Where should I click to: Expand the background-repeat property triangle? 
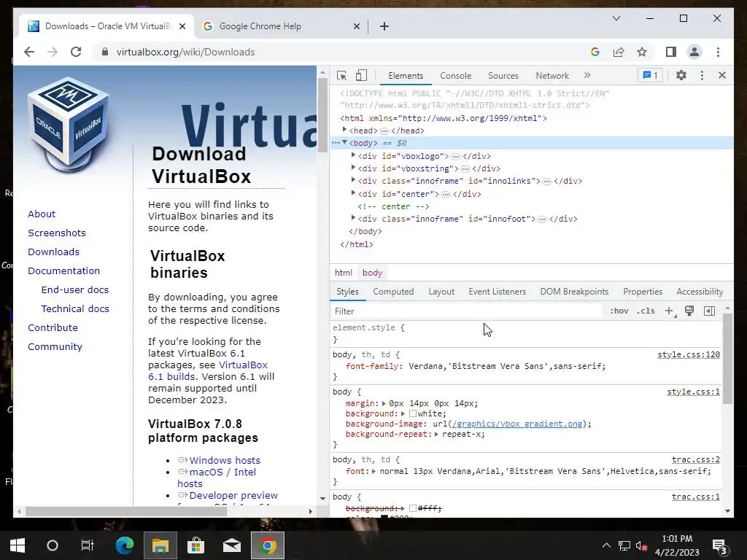[436, 434]
